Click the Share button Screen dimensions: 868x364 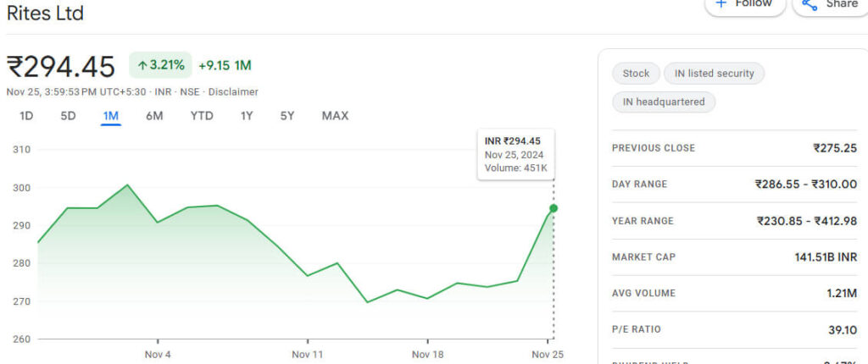tap(830, 6)
